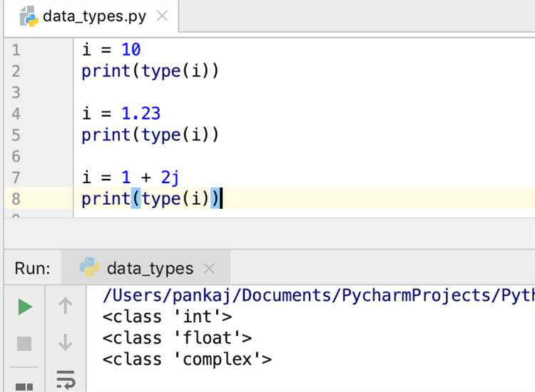
Task: Place cursor on the 1.23 value
Action: pos(141,113)
